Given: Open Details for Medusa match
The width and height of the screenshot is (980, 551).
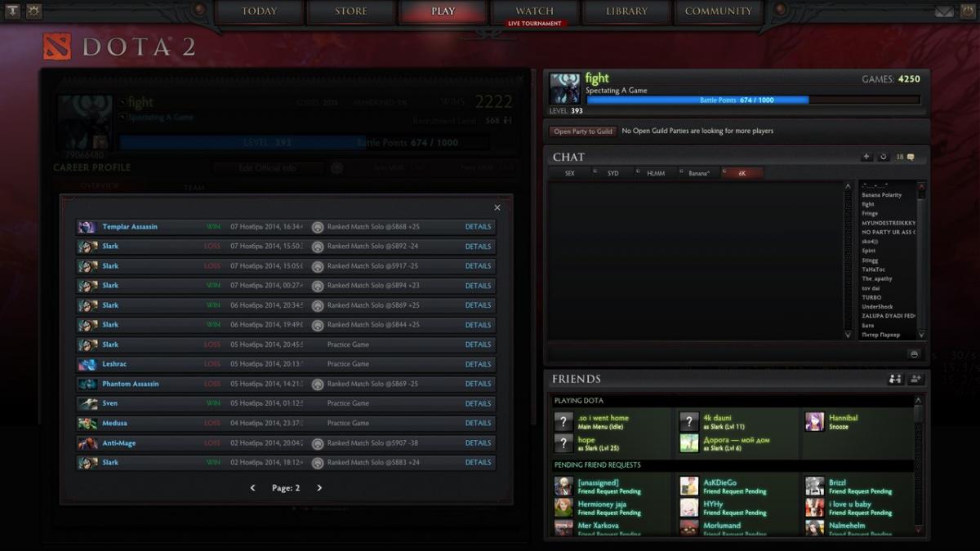Looking at the screenshot, I should [478, 423].
